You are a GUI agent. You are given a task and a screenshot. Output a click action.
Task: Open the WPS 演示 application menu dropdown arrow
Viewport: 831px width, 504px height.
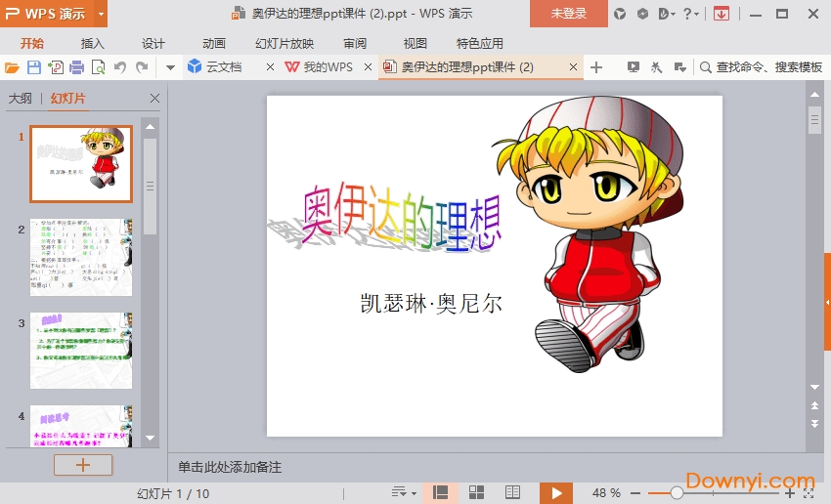(101, 14)
